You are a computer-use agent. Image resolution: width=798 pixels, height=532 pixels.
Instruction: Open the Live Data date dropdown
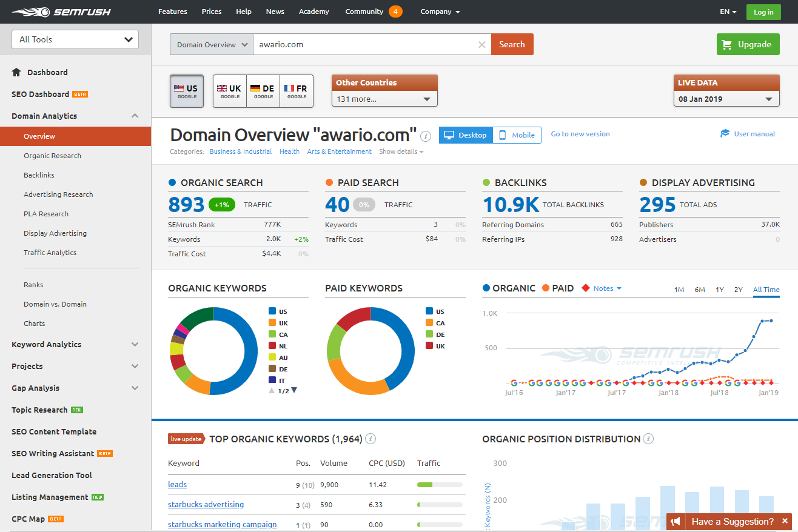(x=726, y=99)
